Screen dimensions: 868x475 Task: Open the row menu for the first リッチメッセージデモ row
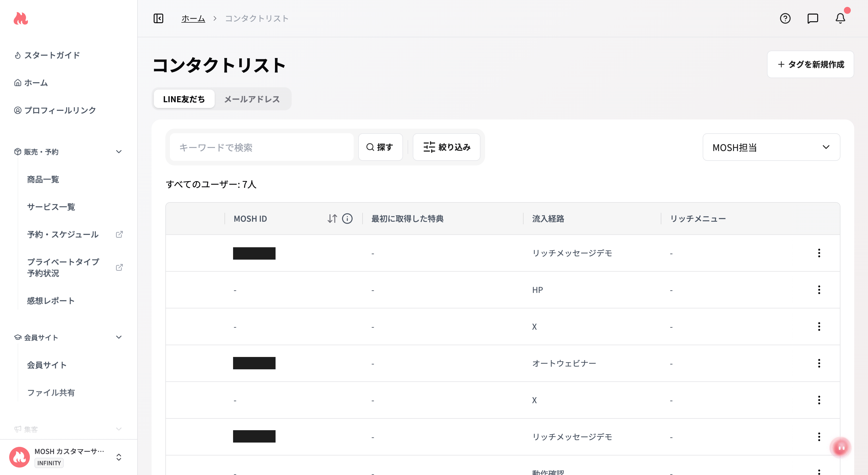point(819,253)
